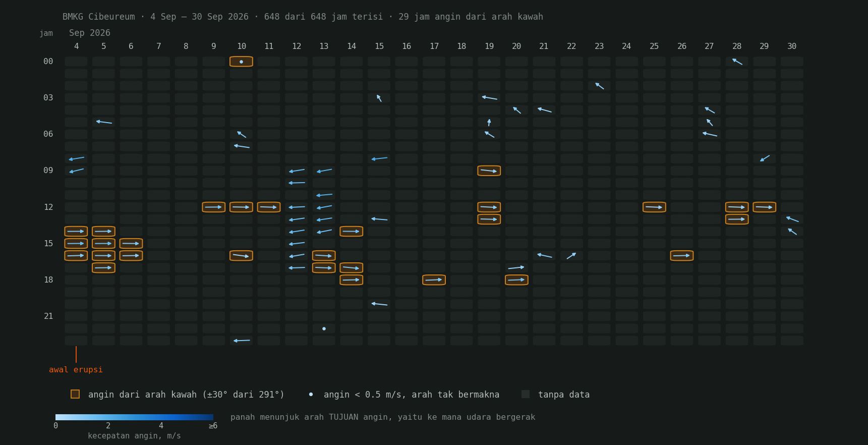Click the boxed arrow on day 20 at hour 18
This screenshot has height=445, width=868.
click(x=516, y=280)
